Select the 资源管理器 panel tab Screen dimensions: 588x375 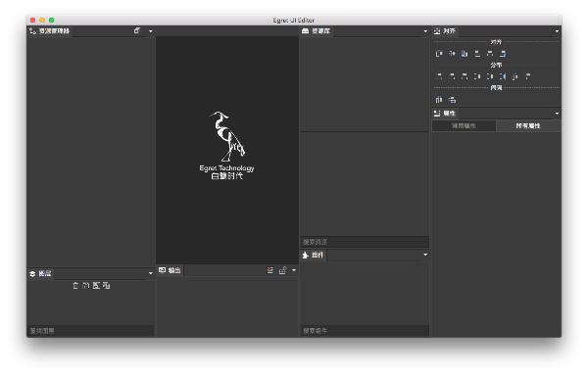click(50, 31)
